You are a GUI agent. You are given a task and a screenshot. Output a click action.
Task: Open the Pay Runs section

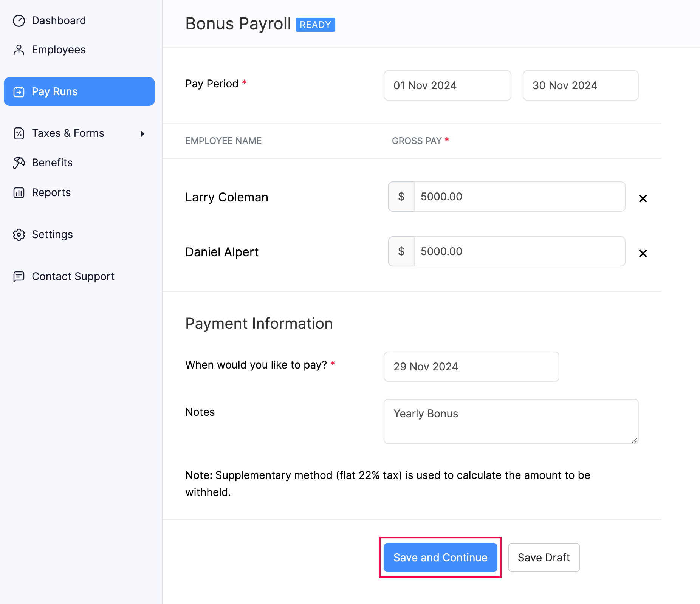coord(54,91)
